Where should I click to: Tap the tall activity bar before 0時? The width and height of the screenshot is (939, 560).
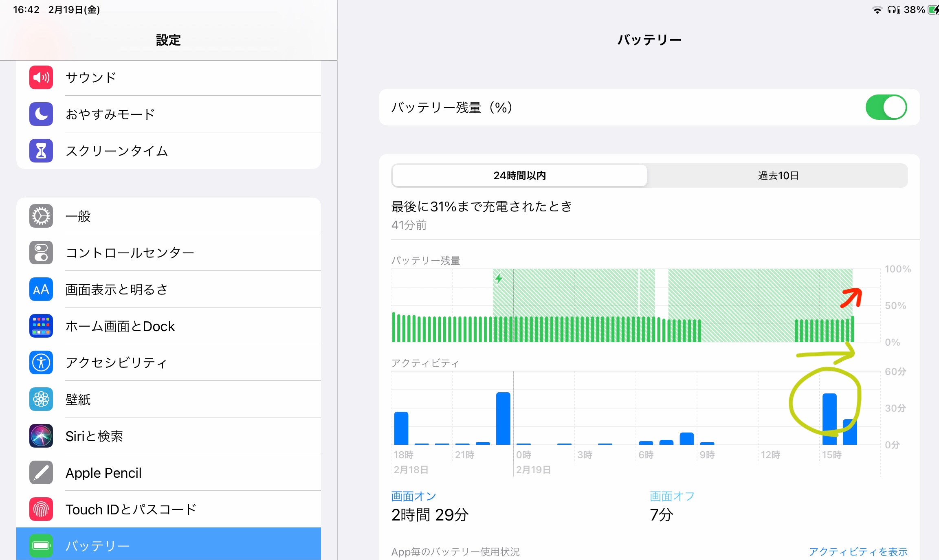tap(503, 419)
